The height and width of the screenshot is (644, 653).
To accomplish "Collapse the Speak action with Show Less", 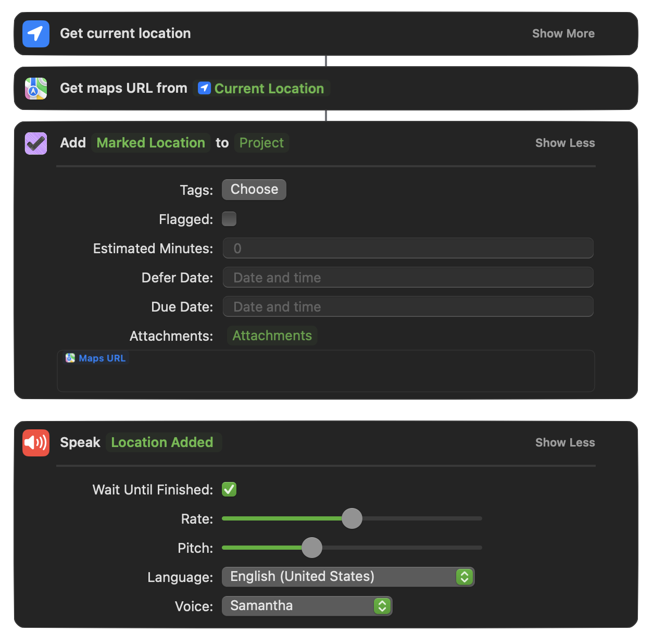I will (564, 443).
